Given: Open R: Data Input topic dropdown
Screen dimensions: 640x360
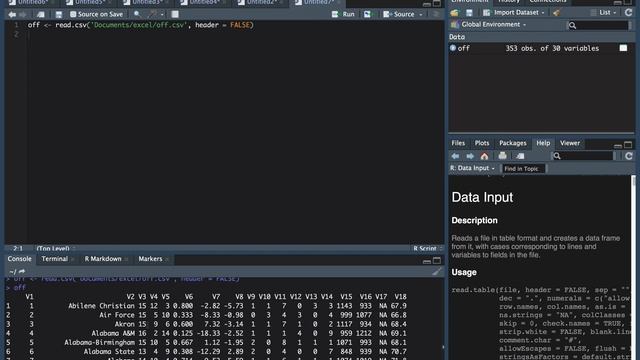Looking at the screenshot, I should (472, 168).
